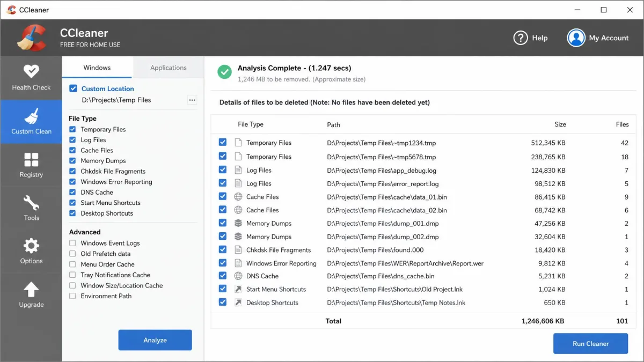Click the total files count 101
This screenshot has height=362, width=644.
(x=623, y=321)
